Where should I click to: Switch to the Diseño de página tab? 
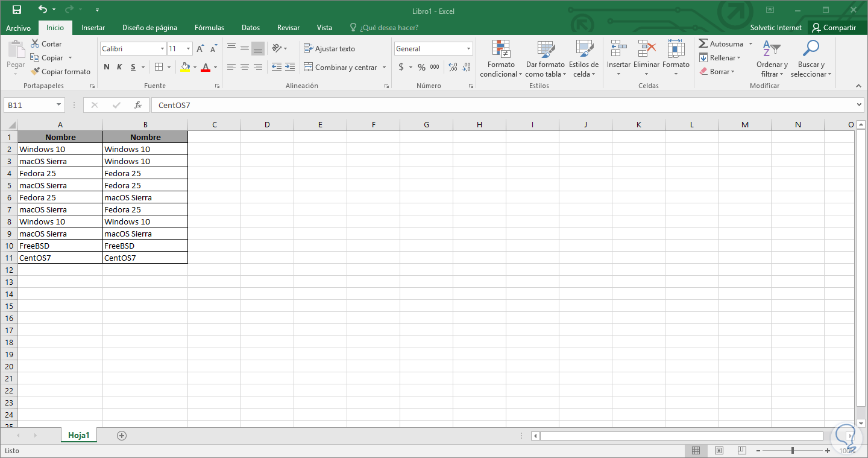(x=149, y=28)
